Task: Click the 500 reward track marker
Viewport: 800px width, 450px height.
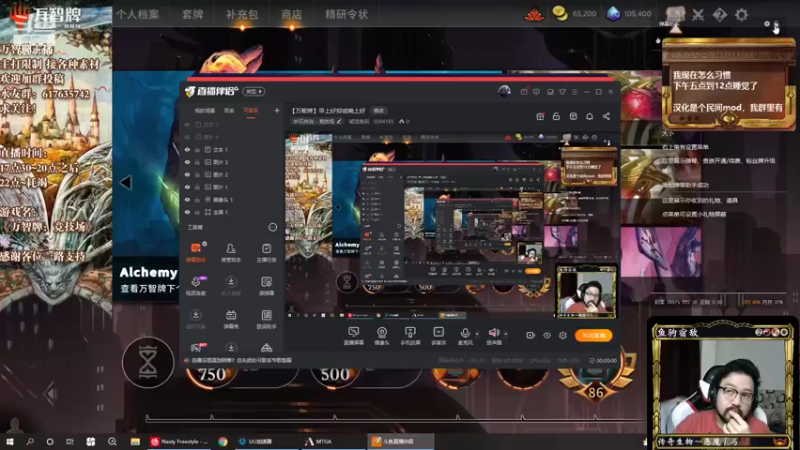Action: (x=335, y=374)
